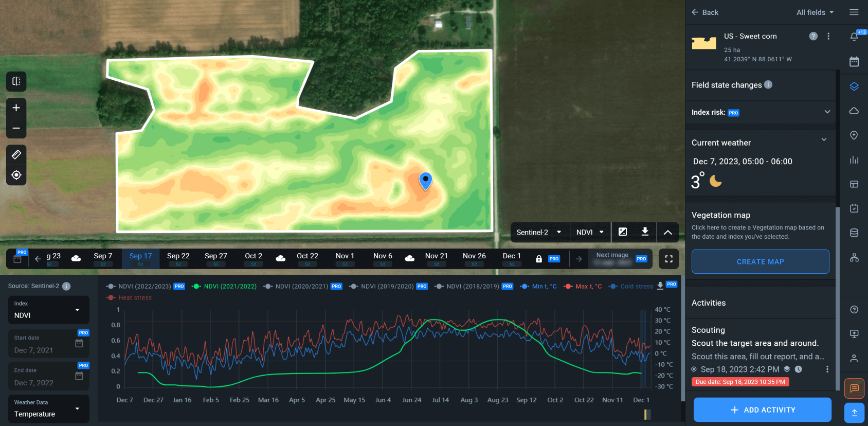This screenshot has height=426, width=868.
Task: Open the add-location pin sidebar panel
Action: coord(854,135)
